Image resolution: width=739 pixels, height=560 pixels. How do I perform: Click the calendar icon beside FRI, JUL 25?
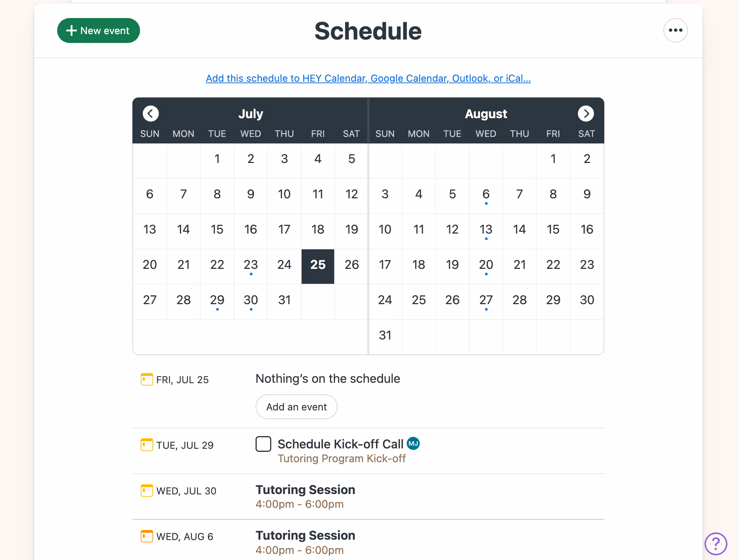tap(146, 379)
